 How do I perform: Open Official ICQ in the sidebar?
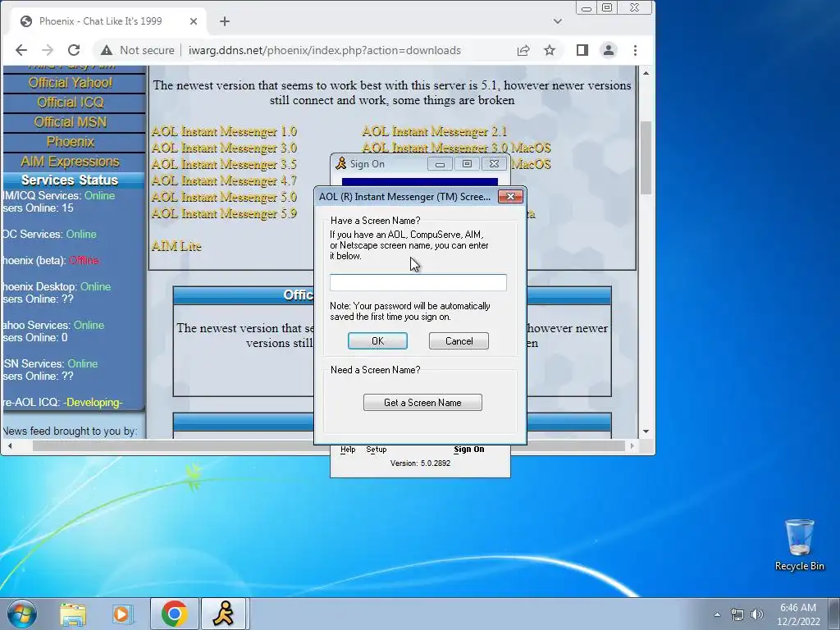[x=71, y=103]
